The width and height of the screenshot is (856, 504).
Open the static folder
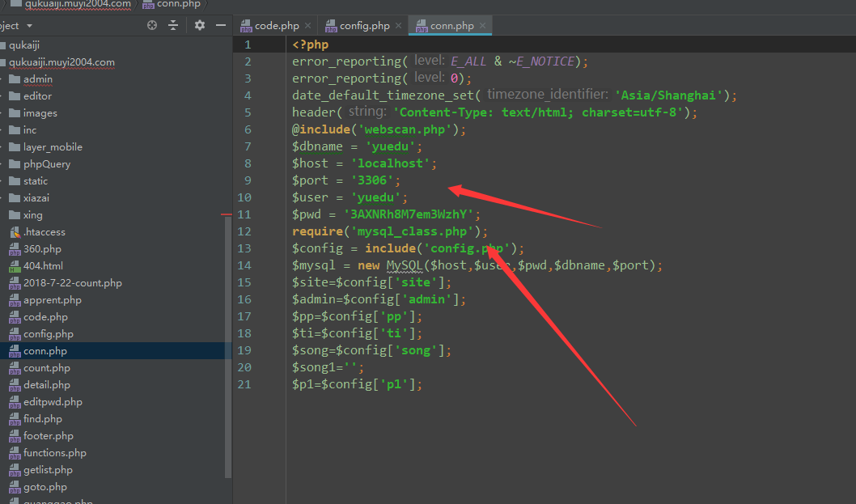point(36,180)
